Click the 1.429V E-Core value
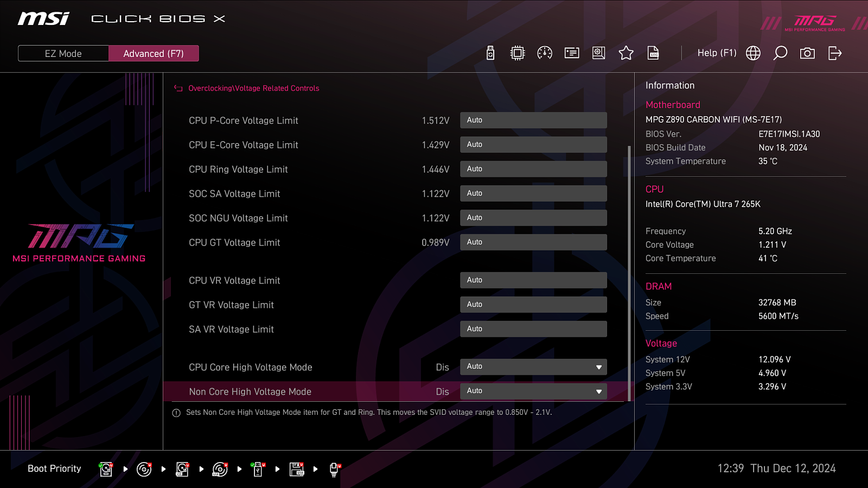Viewport: 868px width, 488px height. (x=436, y=145)
